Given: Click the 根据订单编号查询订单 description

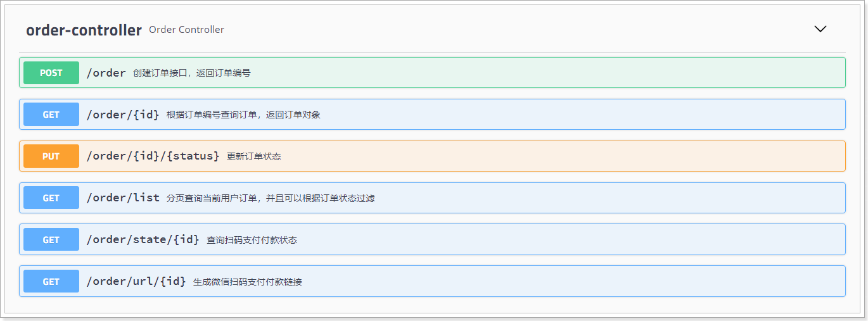Looking at the screenshot, I should (x=244, y=115).
